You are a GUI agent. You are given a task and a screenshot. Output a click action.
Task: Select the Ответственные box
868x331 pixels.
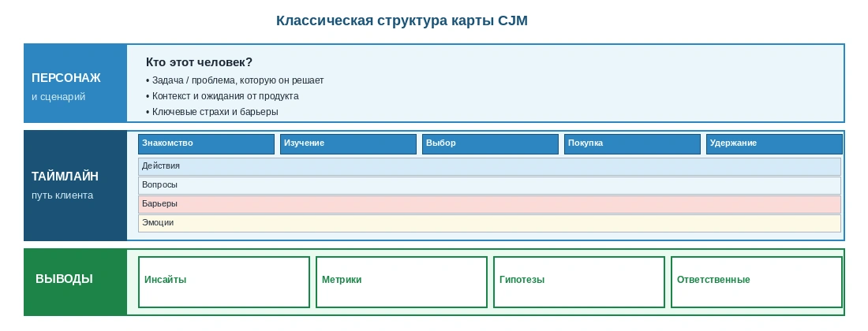coord(756,282)
